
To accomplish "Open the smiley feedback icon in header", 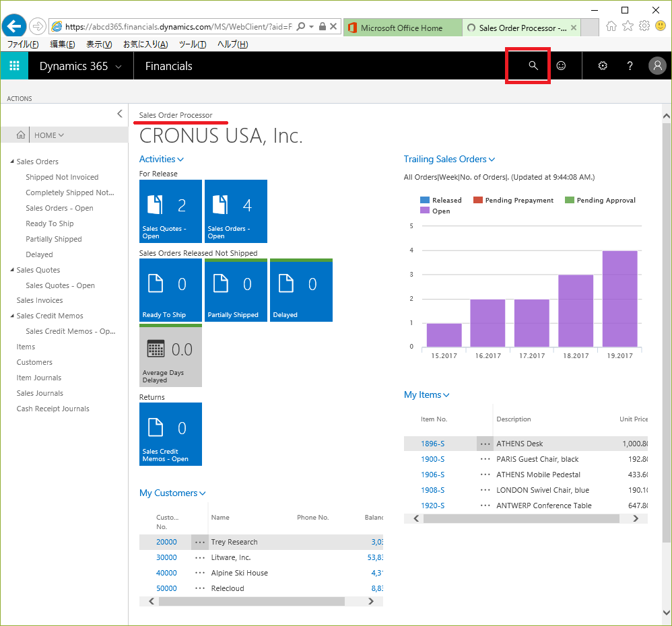I will pos(561,65).
